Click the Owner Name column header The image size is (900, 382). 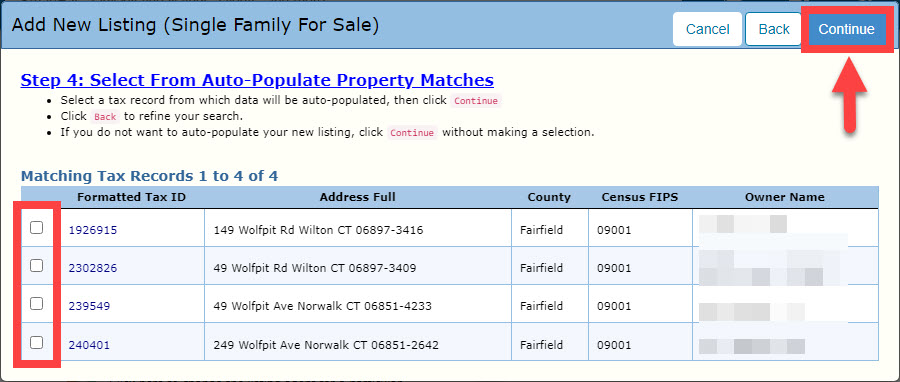pos(785,197)
